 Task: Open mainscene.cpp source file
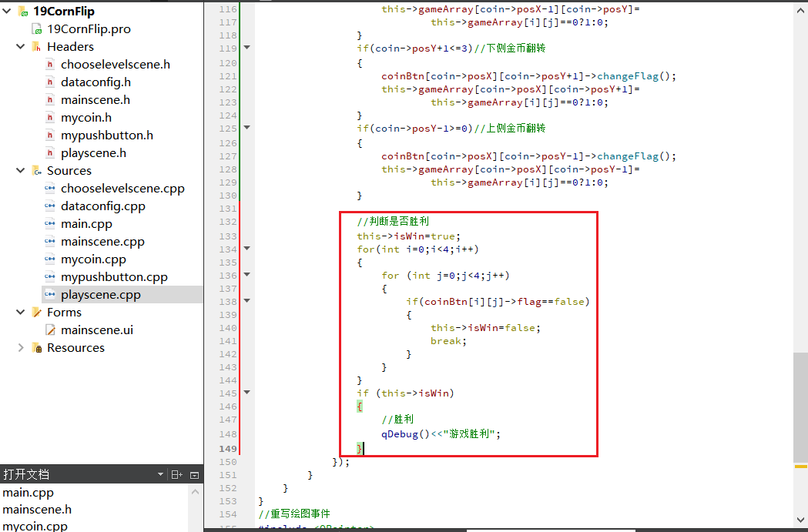pyautogui.click(x=102, y=242)
